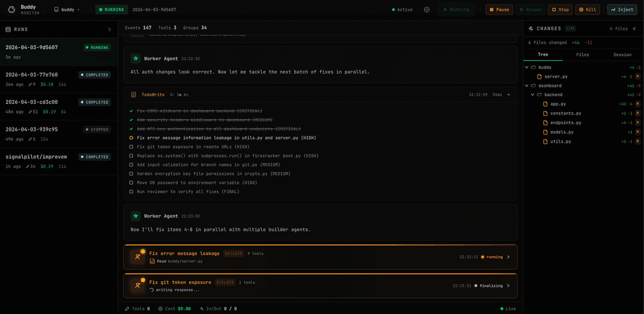Toggle 'Add input validation for branch names' checkbox

(x=131, y=165)
